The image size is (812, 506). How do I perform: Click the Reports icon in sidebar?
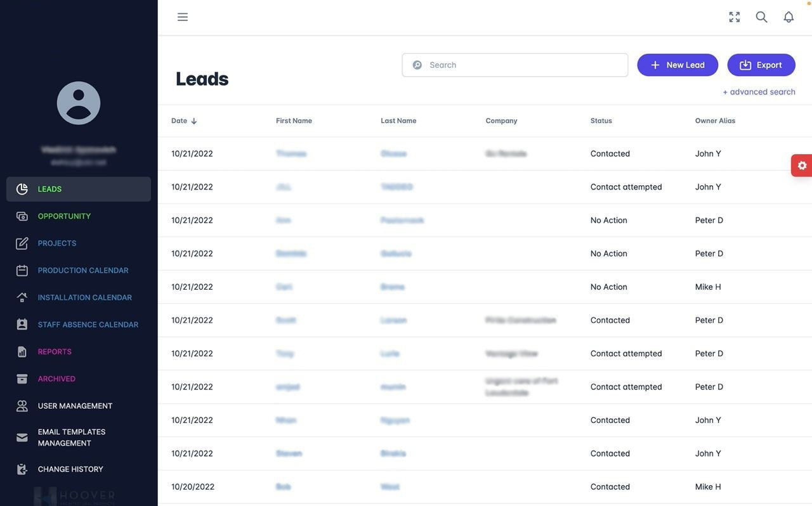click(x=22, y=352)
